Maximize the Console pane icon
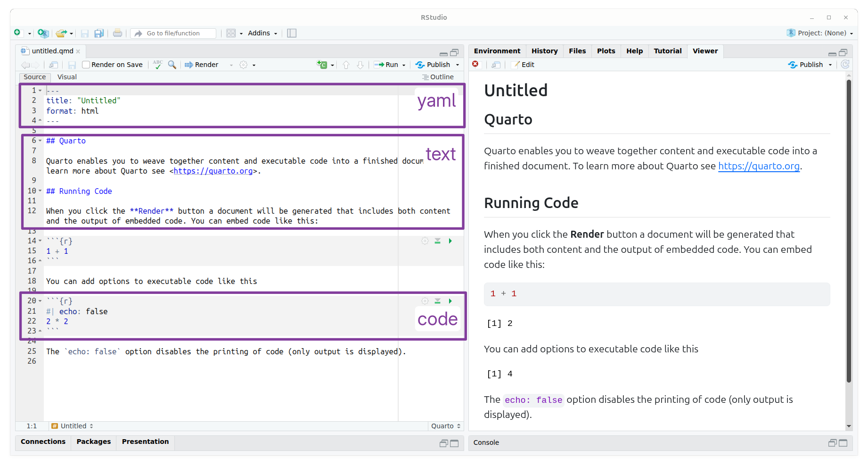 pyautogui.click(x=843, y=443)
